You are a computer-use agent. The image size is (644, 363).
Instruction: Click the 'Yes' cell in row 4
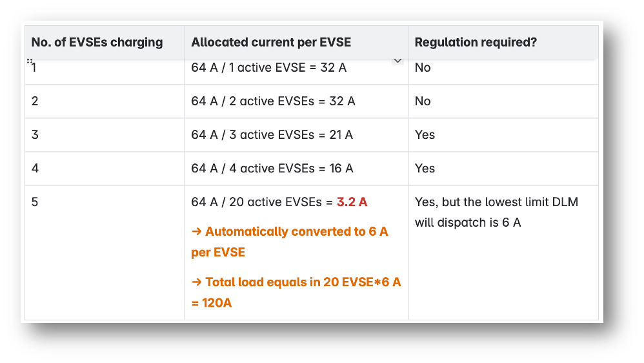point(503,169)
